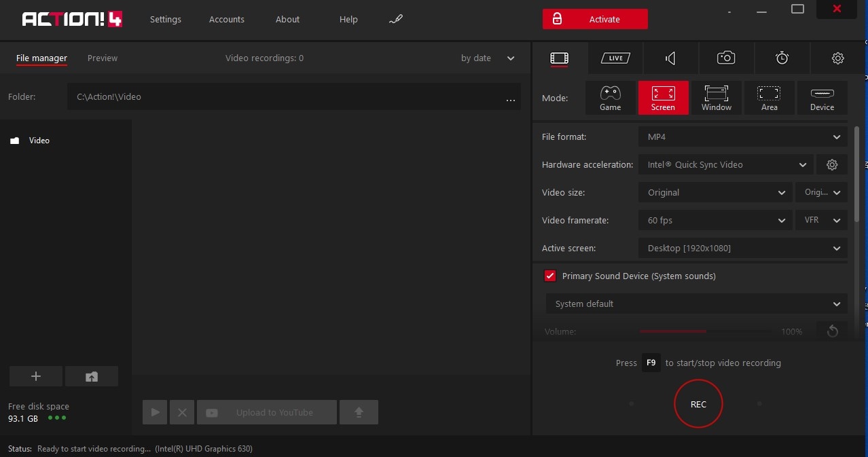Open hardware acceleration gear settings

coord(832,164)
